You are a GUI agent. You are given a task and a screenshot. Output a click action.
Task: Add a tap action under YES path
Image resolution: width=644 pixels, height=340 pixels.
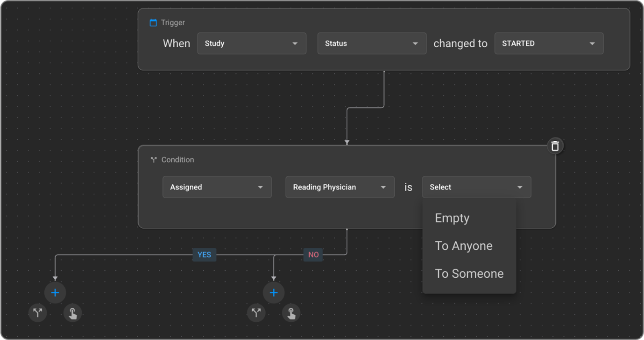72,313
